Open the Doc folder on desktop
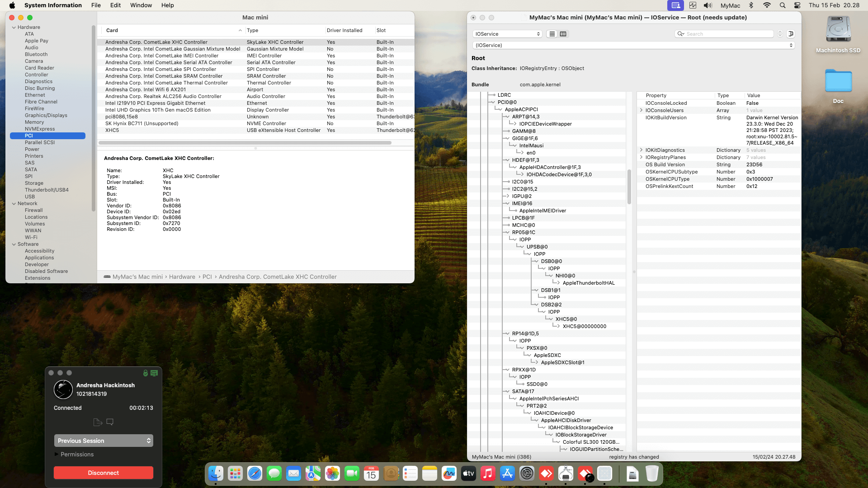This screenshot has height=488, width=868. pyautogui.click(x=838, y=81)
